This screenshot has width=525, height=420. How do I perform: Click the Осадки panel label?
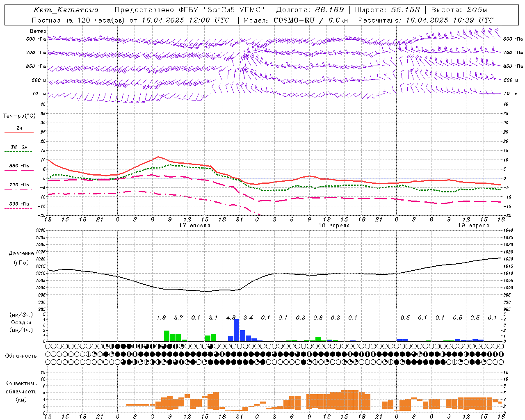click(21, 323)
